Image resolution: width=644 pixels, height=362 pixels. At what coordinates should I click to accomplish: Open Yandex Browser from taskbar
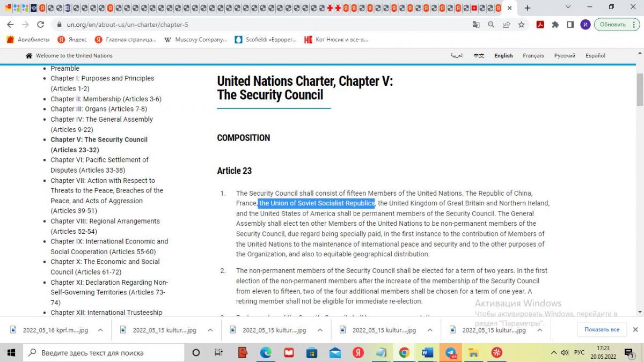[x=358, y=352]
